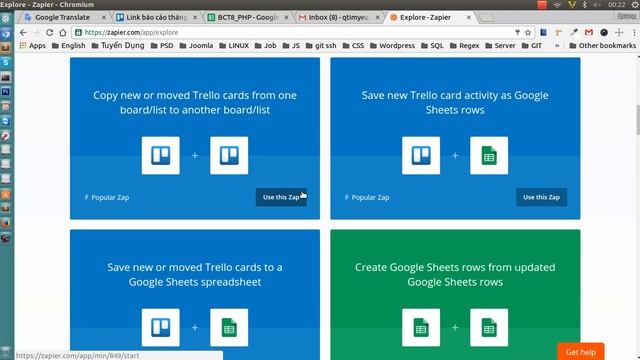The image size is (640, 360).
Task: Switch to the BCT8_PHP Google tab
Action: (x=248, y=17)
